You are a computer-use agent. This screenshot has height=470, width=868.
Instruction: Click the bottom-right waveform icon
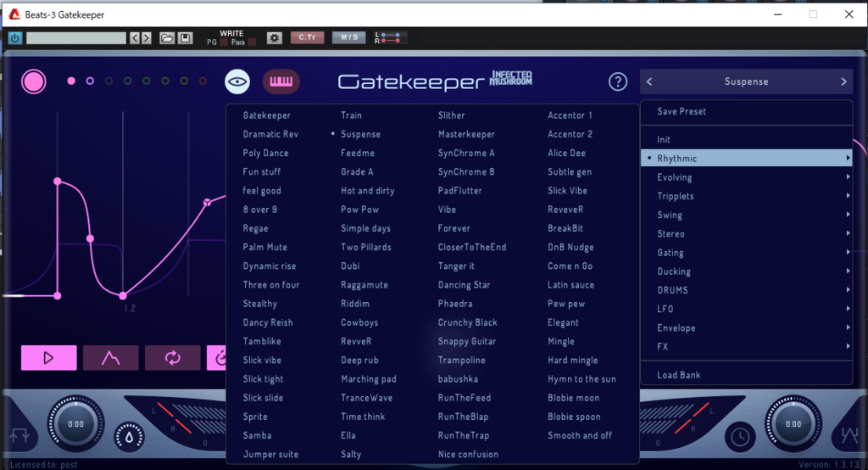849,435
